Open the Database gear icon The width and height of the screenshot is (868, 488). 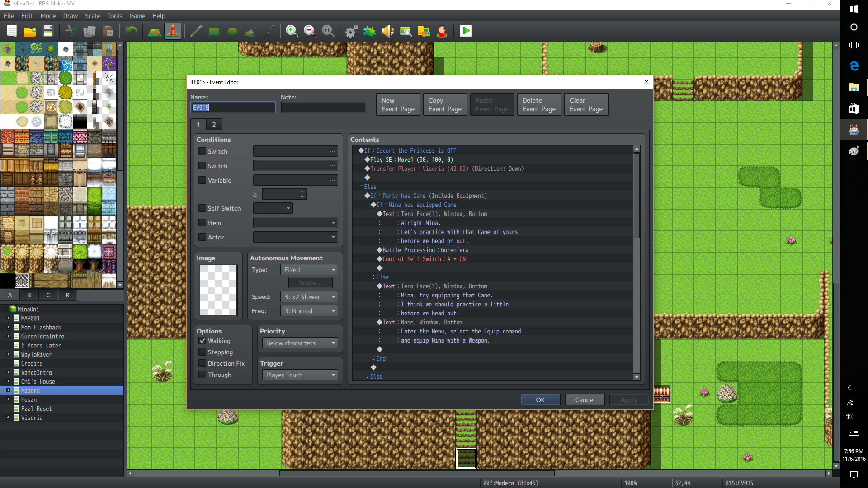pyautogui.click(x=351, y=31)
